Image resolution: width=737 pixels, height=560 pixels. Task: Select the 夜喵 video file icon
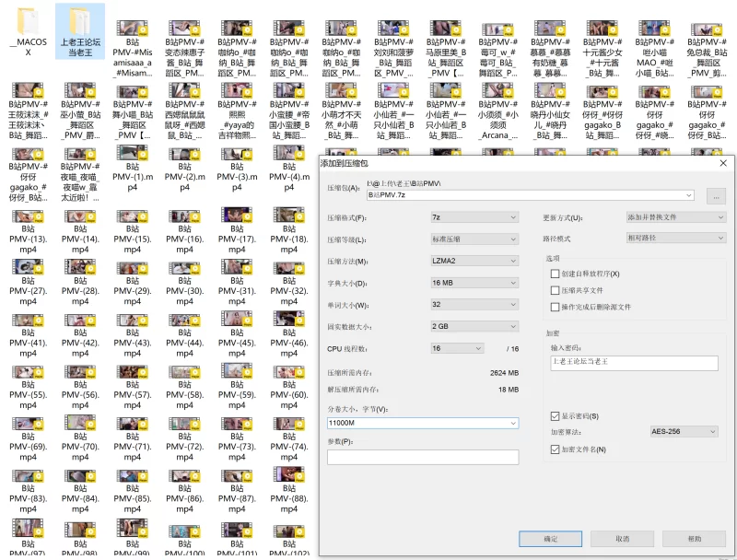pyautogui.click(x=80, y=154)
